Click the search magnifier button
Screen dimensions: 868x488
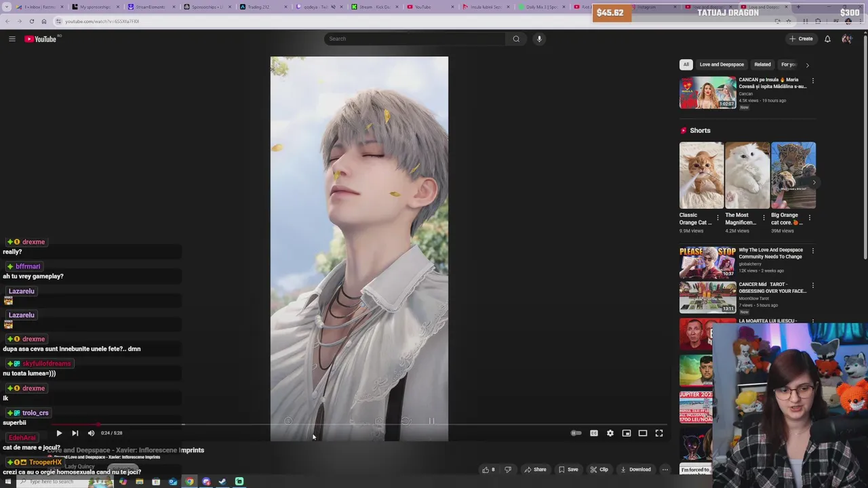click(x=516, y=39)
